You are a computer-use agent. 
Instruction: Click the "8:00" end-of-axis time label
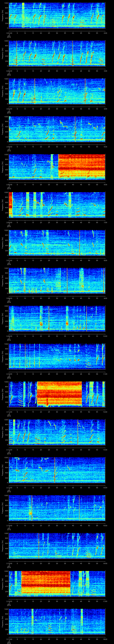pyautogui.click(x=105, y=260)
